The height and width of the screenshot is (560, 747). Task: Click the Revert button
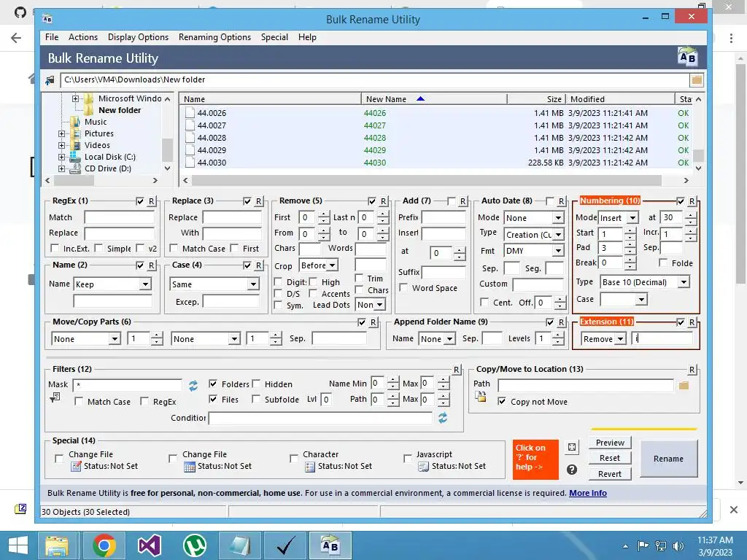pos(610,474)
